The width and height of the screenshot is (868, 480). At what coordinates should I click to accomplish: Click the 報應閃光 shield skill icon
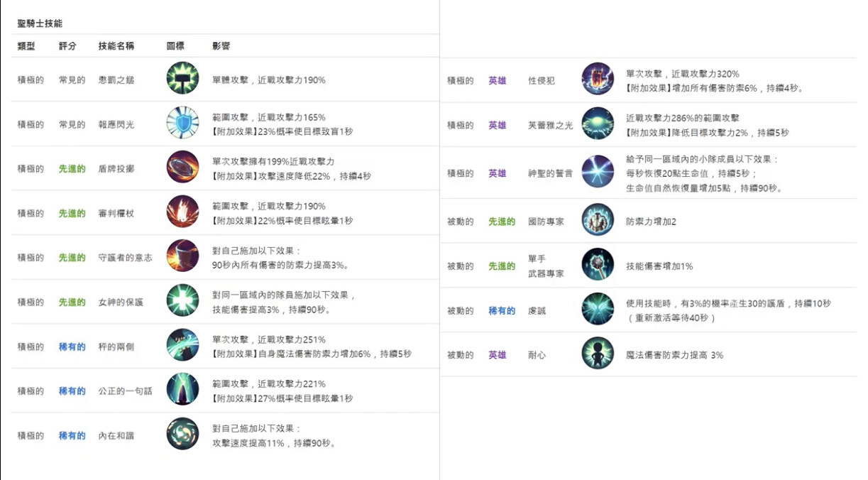[182, 123]
